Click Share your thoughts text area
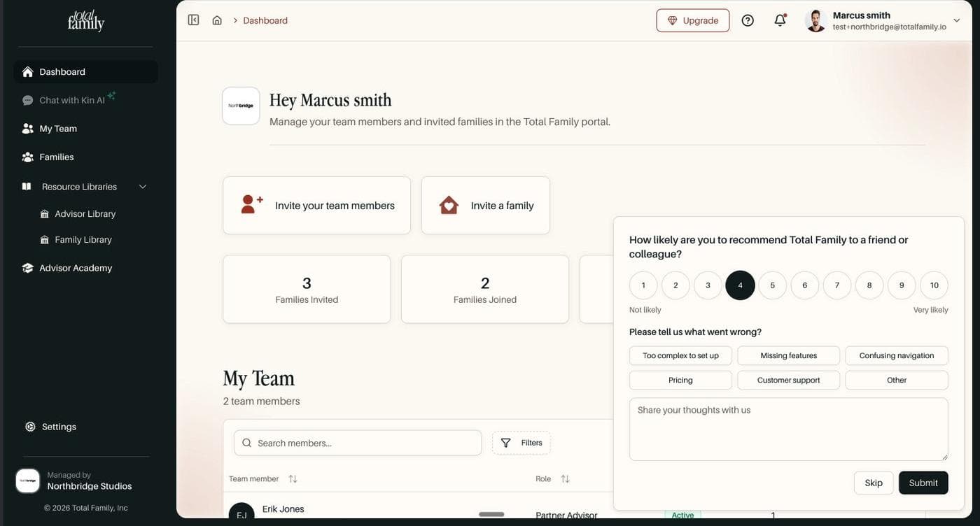Viewport: 980px width, 526px height. coord(789,429)
